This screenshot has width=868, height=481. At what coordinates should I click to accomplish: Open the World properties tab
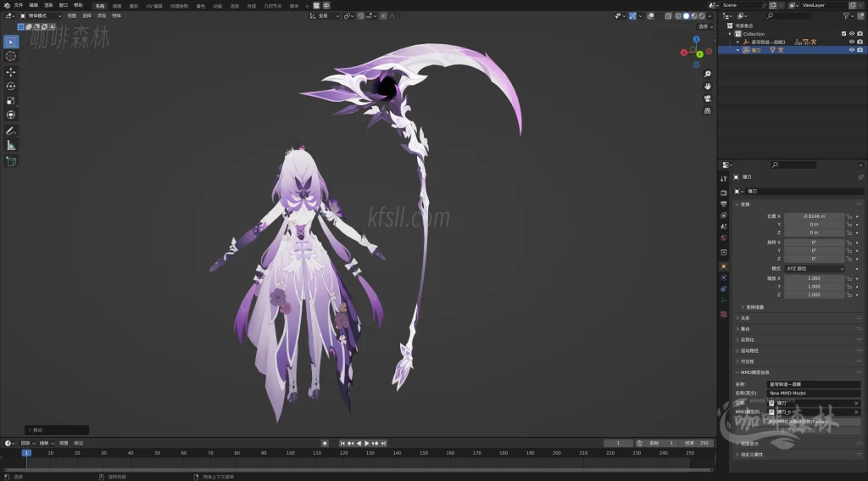point(724,238)
